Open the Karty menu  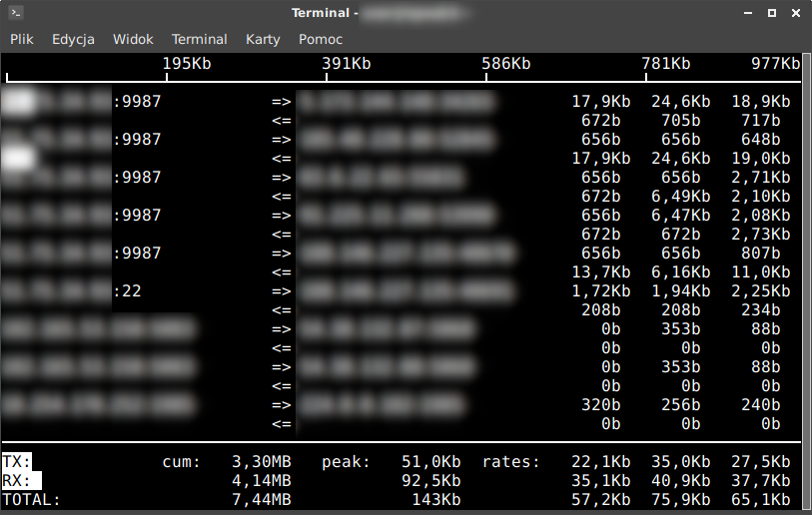tap(263, 39)
